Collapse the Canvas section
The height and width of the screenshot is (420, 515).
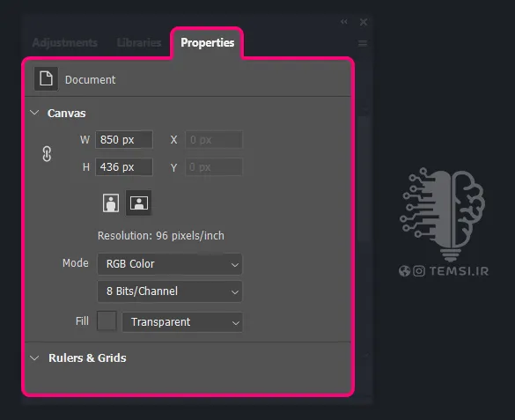tap(34, 113)
